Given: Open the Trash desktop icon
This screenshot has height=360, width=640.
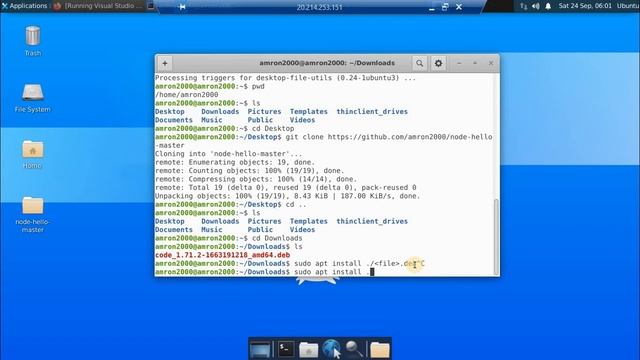Looking at the screenshot, I should (33, 40).
